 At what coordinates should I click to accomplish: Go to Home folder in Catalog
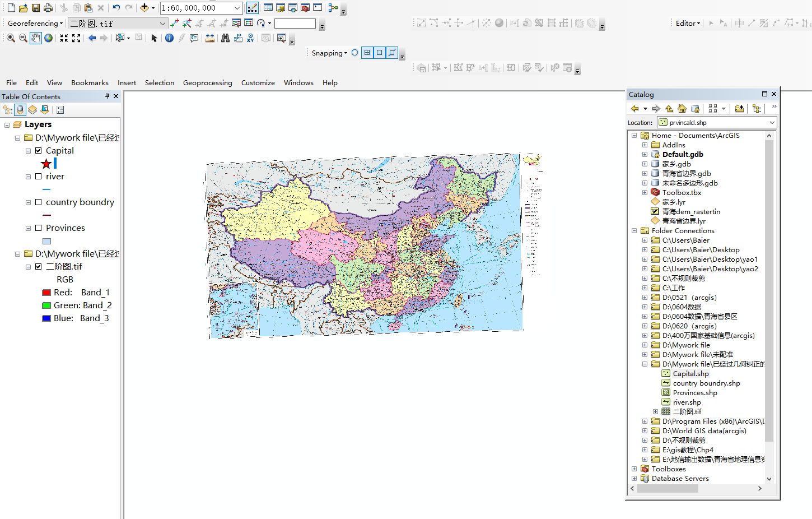(682, 109)
